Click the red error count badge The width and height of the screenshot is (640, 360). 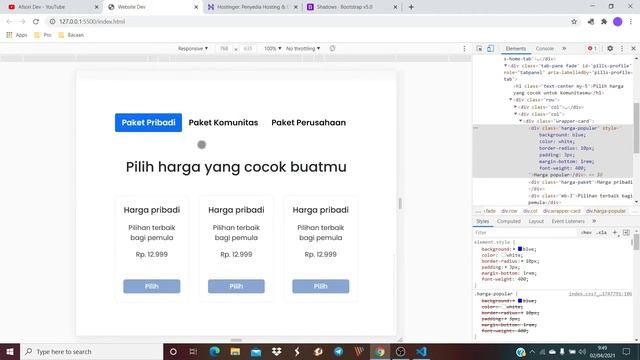592,48
